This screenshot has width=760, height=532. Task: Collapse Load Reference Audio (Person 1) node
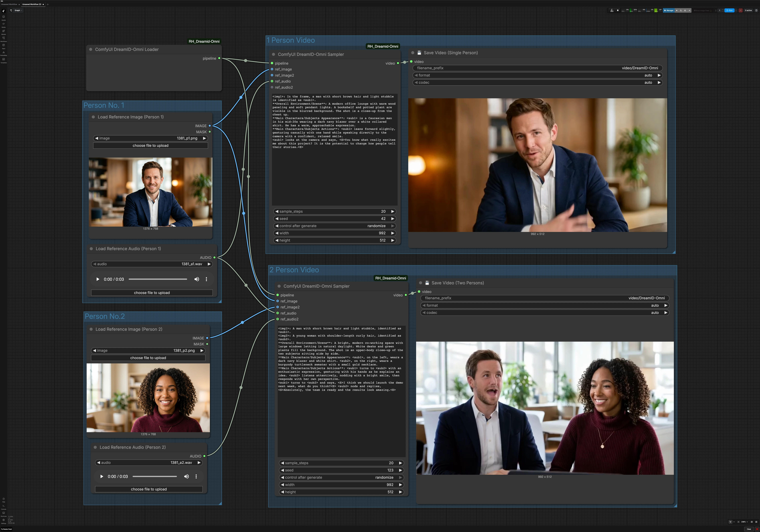tap(91, 249)
